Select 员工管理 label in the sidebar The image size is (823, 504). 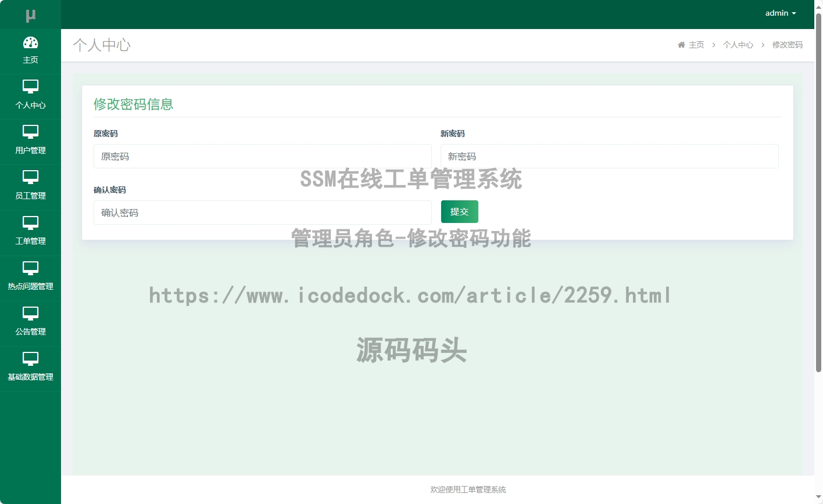click(x=30, y=196)
